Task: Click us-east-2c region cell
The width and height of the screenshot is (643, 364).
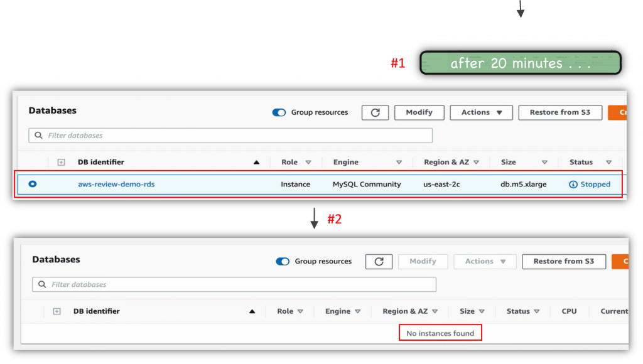Action: pyautogui.click(x=441, y=184)
